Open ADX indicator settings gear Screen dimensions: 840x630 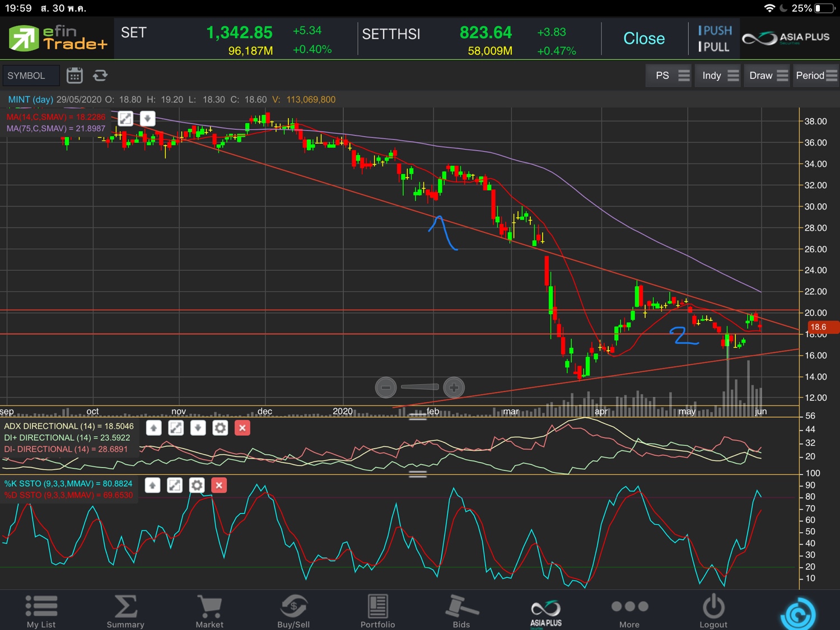(x=220, y=428)
